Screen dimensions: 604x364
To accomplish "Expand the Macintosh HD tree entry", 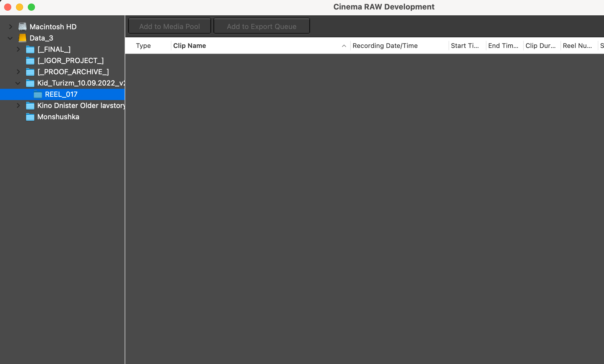I will [x=11, y=26].
